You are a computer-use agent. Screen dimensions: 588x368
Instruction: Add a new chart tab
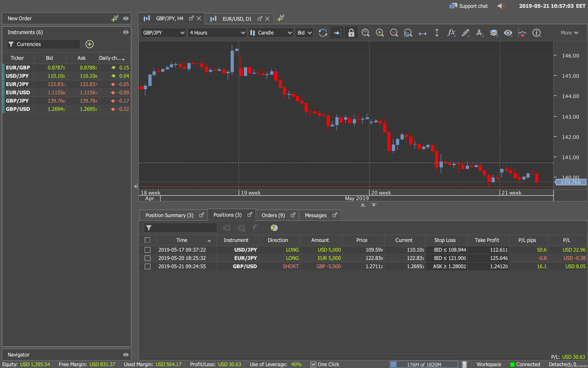click(280, 18)
